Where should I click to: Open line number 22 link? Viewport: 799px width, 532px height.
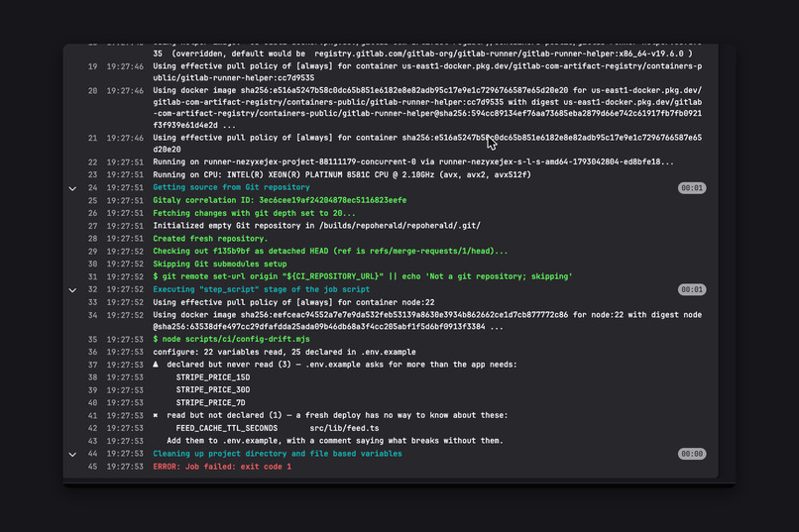coord(92,162)
